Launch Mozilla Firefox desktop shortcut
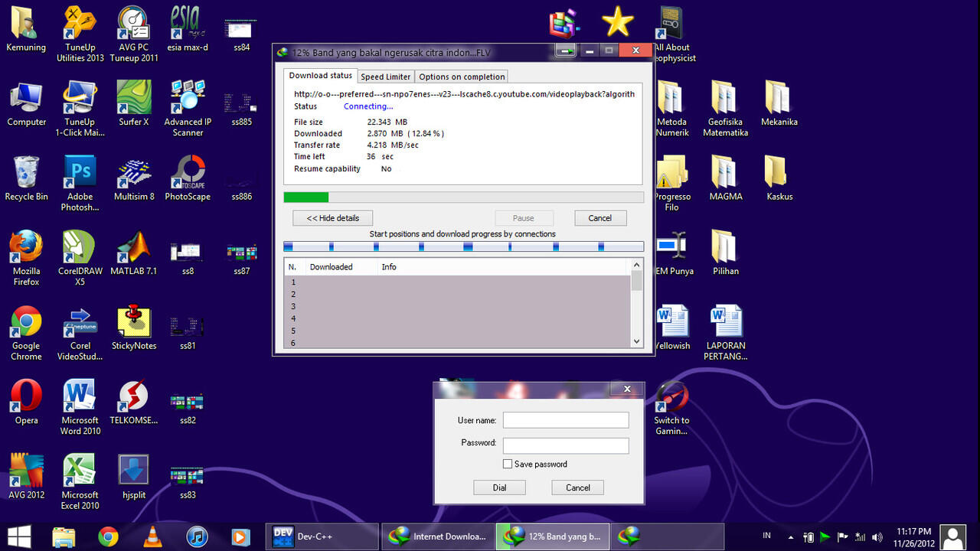980x551 pixels. (26, 259)
